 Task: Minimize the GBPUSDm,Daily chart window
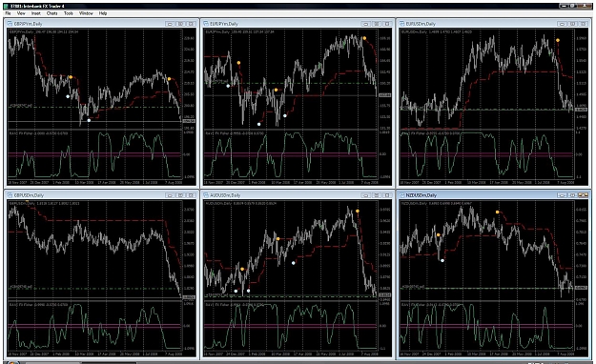pos(170,195)
